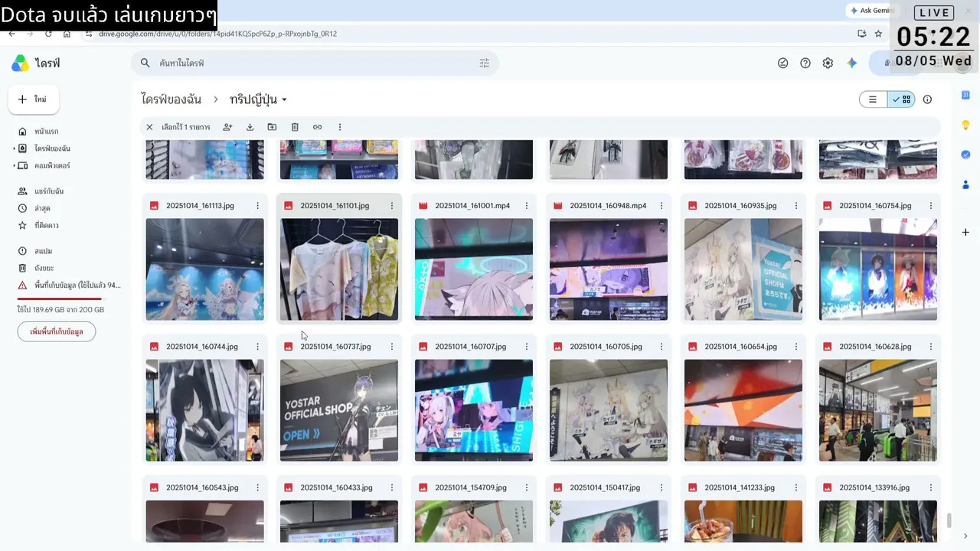
Task: Click the Gemini sparkle icon beside settings
Action: click(x=852, y=64)
